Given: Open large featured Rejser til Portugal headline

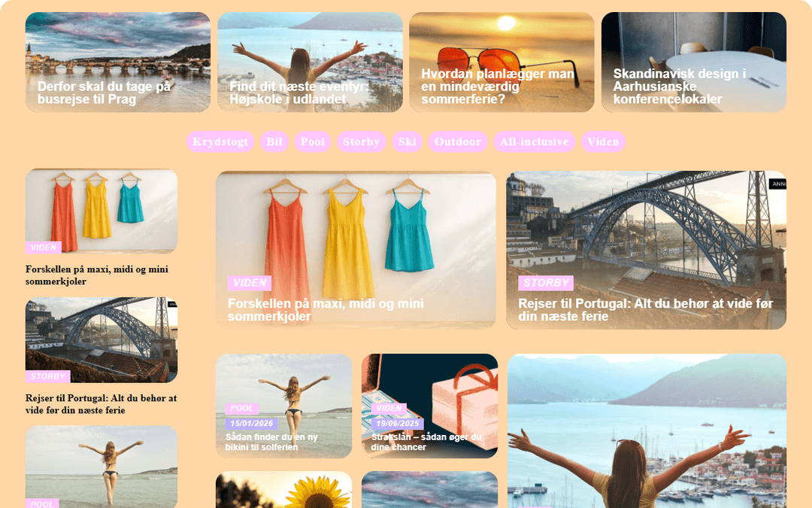Looking at the screenshot, I should point(646,309).
